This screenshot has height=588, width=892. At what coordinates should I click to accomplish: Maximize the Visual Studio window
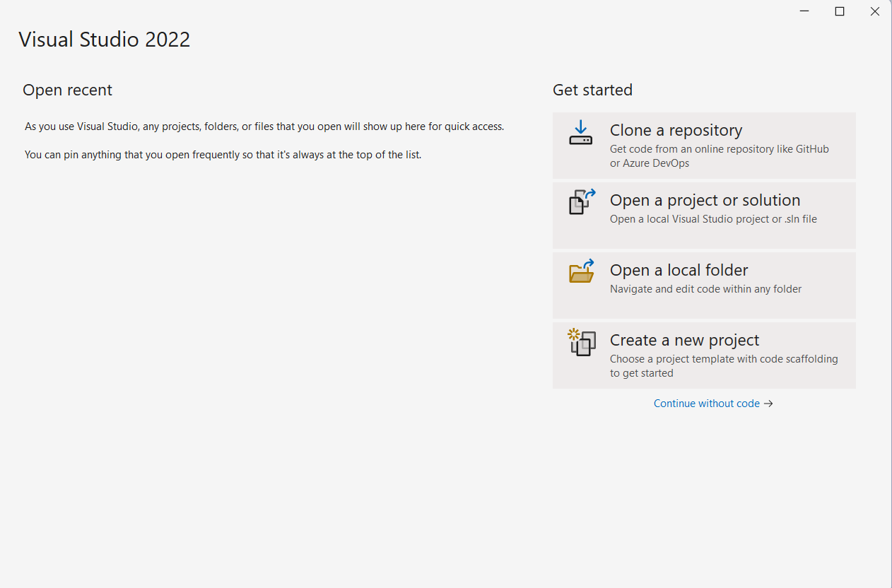[840, 11]
